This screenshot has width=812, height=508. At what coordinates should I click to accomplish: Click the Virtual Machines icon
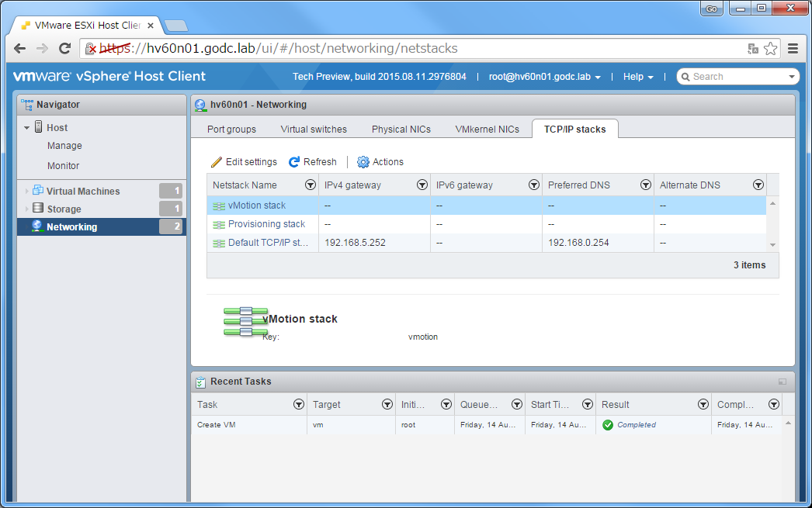(x=38, y=190)
